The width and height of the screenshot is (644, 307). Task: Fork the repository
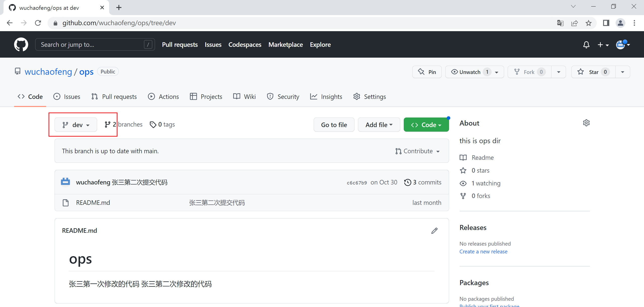[x=529, y=72]
